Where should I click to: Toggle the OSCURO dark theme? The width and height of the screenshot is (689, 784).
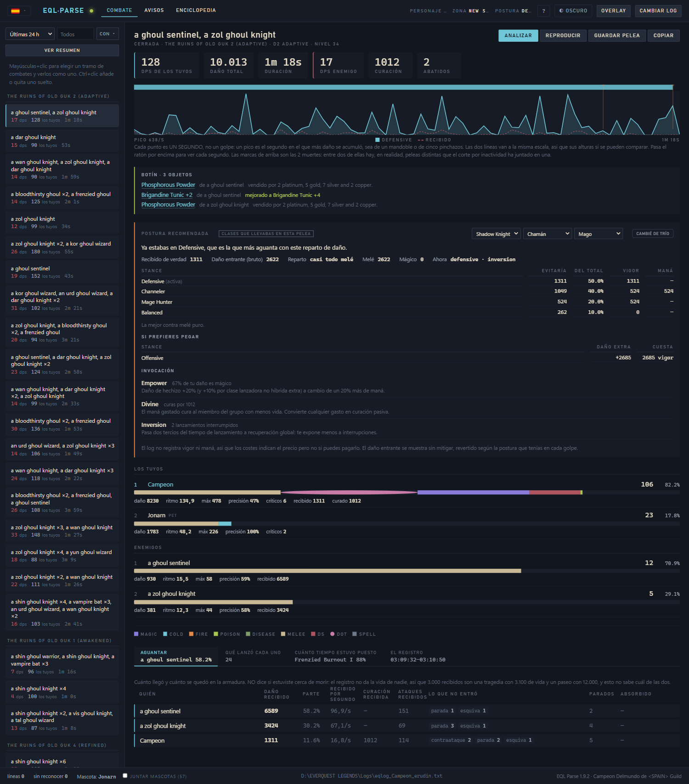[x=573, y=11]
